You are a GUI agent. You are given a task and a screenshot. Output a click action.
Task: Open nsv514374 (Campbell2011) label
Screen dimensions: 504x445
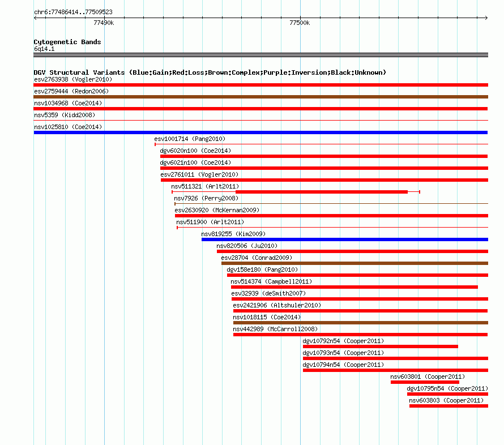pos(271,281)
